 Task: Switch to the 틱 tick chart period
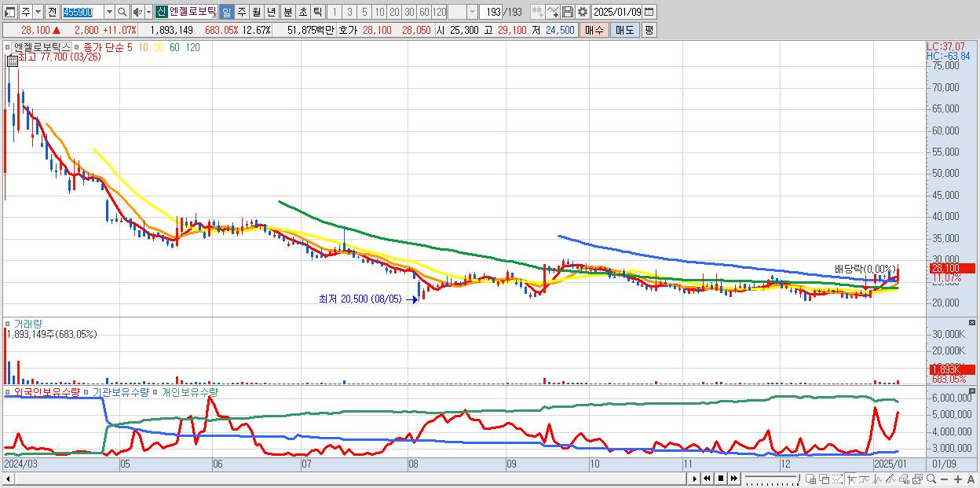(317, 12)
